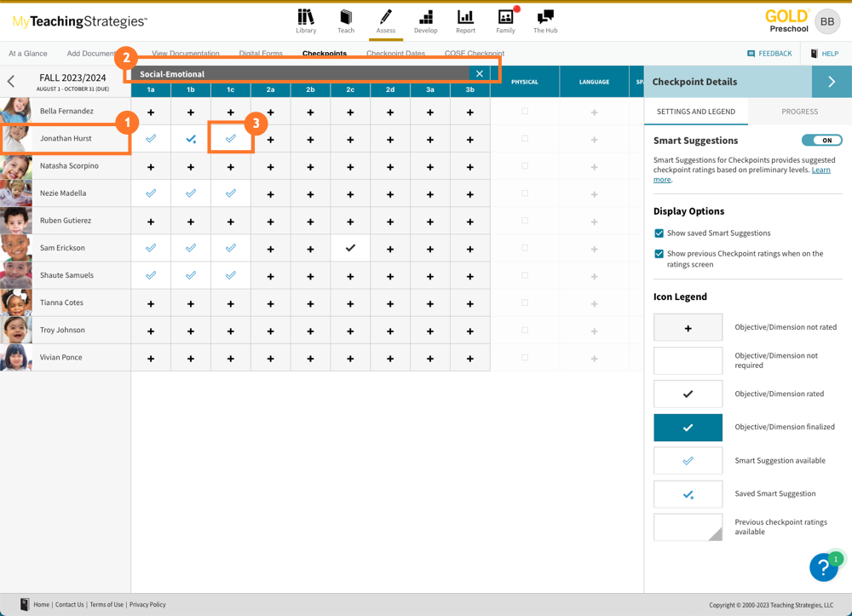The image size is (852, 616).
Task: Click the blue help question mark bubble
Action: [824, 567]
